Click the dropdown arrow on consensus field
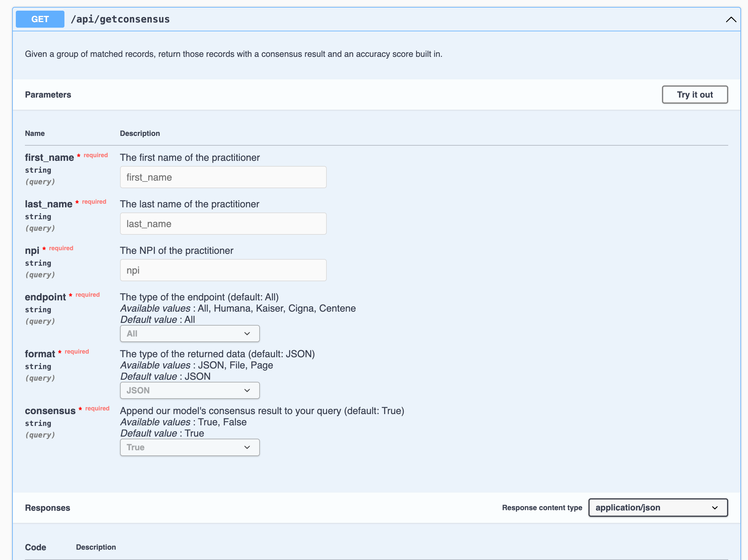Viewport: 748px width, 560px height. (248, 447)
